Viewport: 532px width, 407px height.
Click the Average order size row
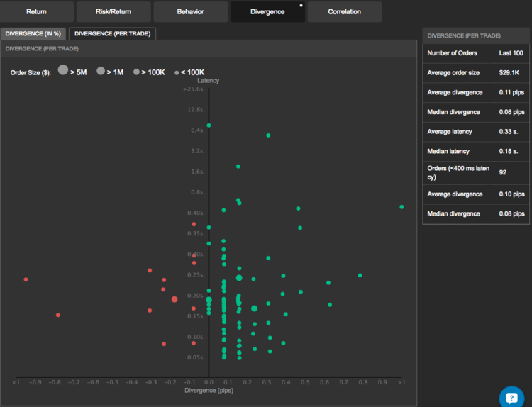pyautogui.click(x=475, y=73)
